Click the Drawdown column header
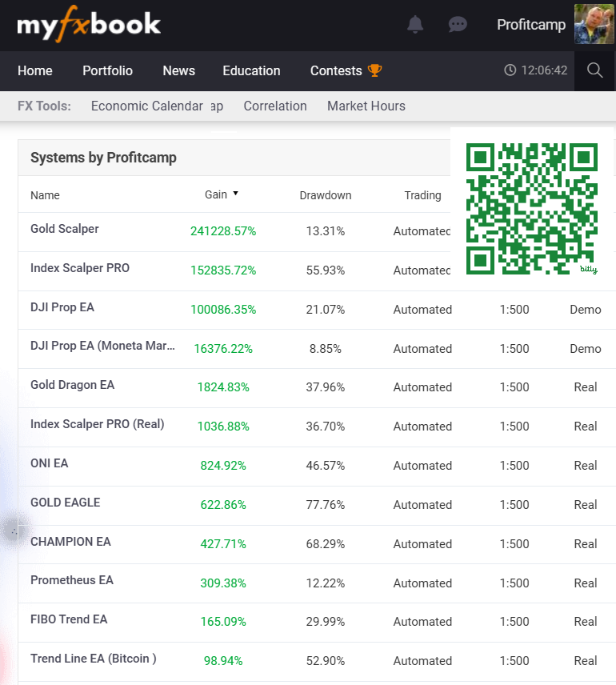Viewport: 616px width, 685px height. point(326,195)
